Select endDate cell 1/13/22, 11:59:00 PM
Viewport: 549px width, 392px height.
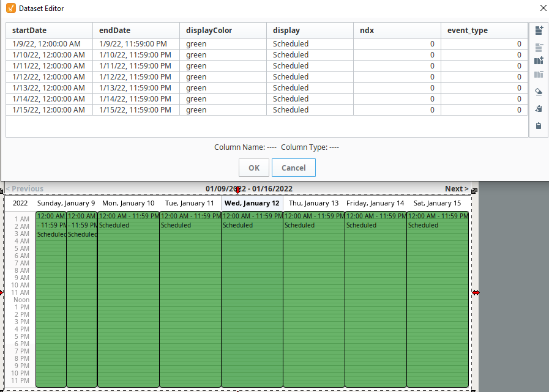[x=136, y=88]
